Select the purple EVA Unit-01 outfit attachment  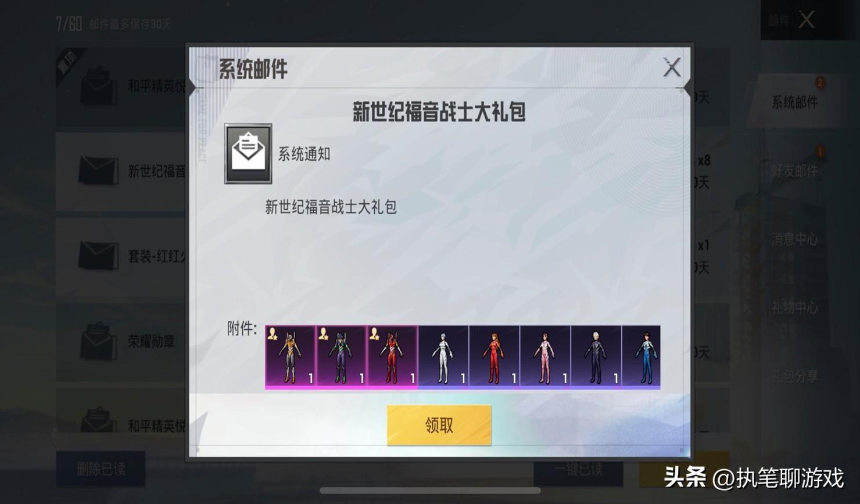[341, 357]
